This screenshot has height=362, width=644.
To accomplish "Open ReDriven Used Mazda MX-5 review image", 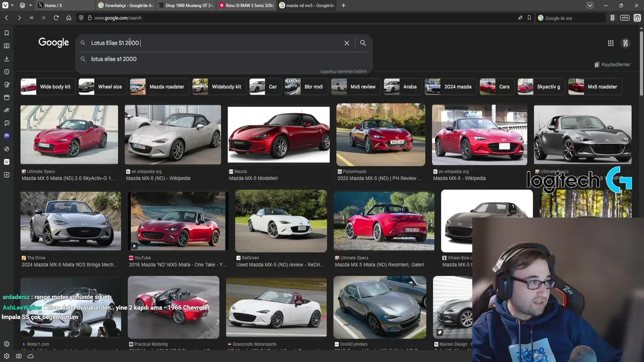I will 281,221.
